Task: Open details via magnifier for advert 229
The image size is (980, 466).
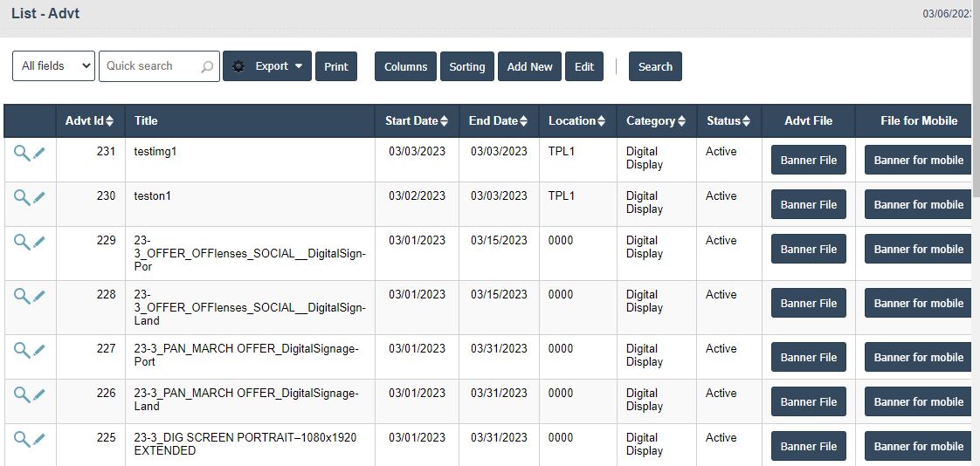Action: (22, 242)
